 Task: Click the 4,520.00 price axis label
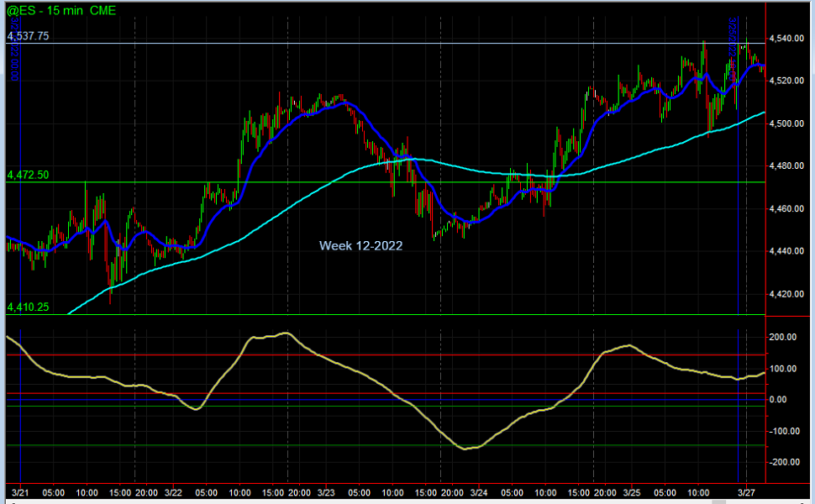coord(786,81)
